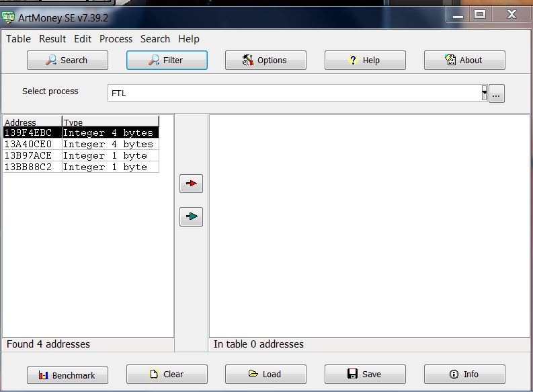The image size is (533, 392).
Task: Click the Filter button
Action: pyautogui.click(x=167, y=60)
